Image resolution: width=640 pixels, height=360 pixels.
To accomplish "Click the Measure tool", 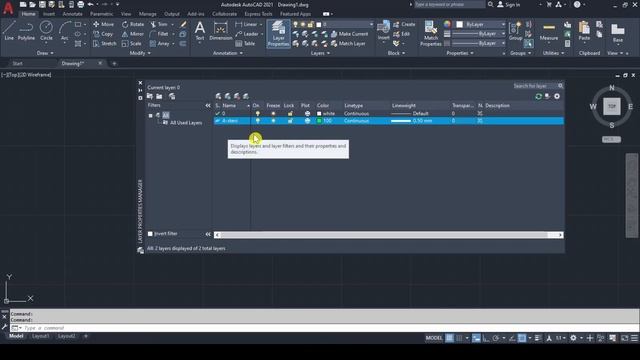I will (x=549, y=31).
